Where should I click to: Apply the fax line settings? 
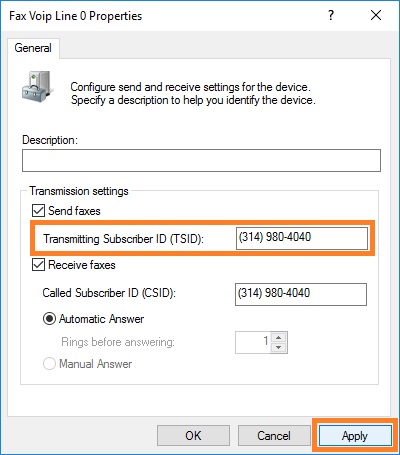point(355,436)
